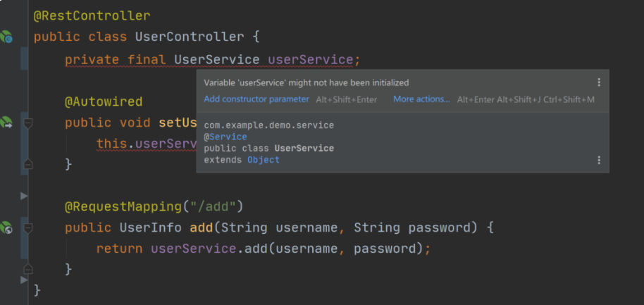Click the "/add" string in RequestMapping
644x305 pixels.
point(212,206)
